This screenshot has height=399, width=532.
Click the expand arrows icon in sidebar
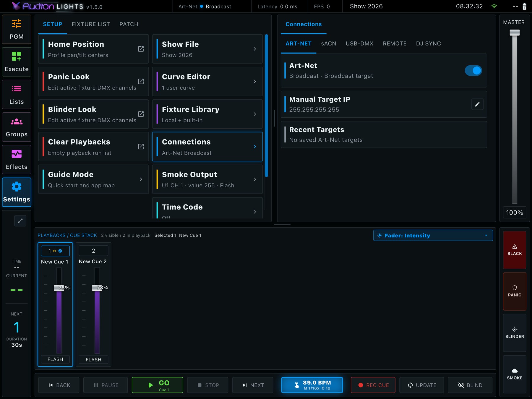click(x=20, y=221)
